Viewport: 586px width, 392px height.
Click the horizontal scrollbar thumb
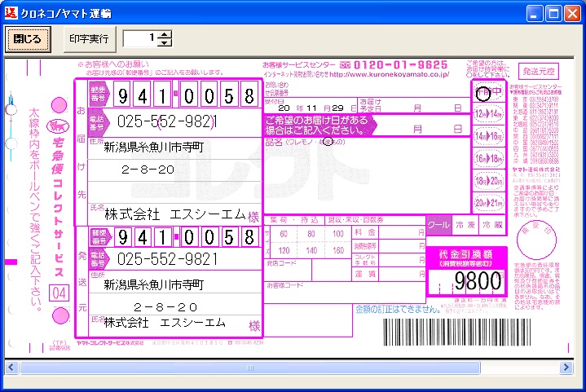tap(249, 368)
